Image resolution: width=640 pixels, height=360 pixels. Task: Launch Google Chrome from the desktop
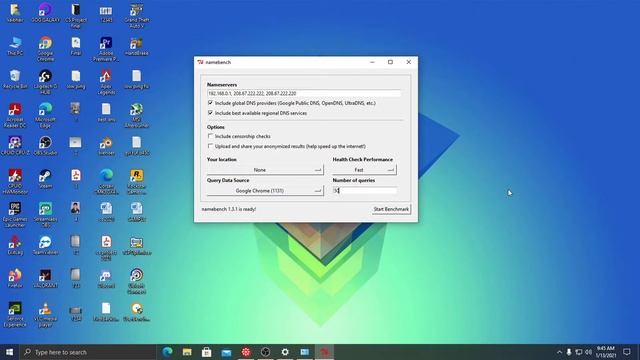tap(45, 48)
